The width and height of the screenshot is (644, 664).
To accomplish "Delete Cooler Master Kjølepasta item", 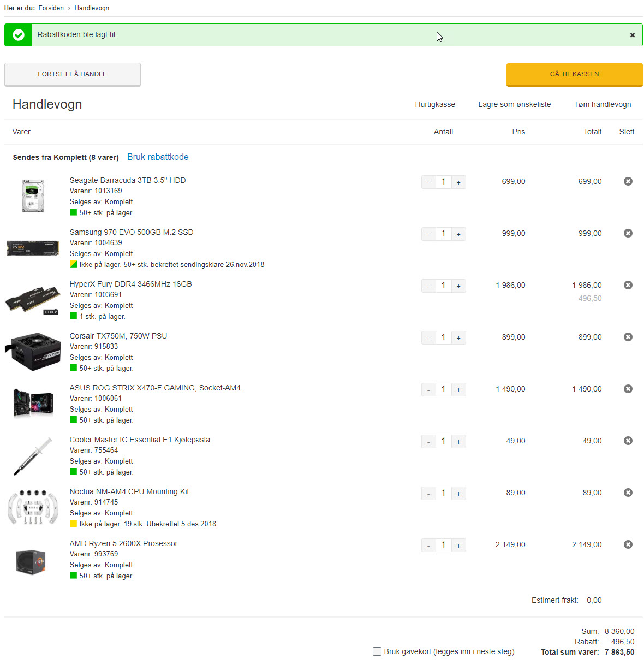I will (628, 441).
